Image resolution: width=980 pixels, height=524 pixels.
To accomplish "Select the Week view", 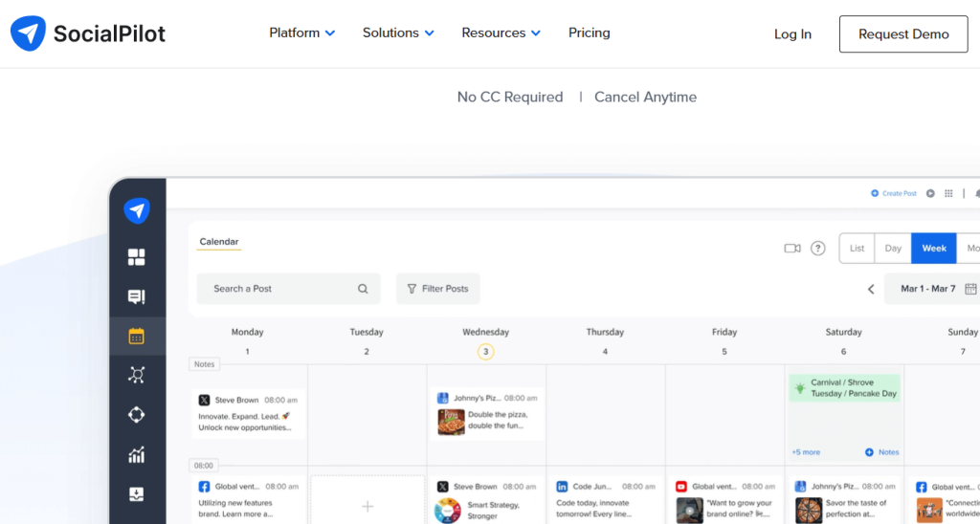I will point(934,249).
